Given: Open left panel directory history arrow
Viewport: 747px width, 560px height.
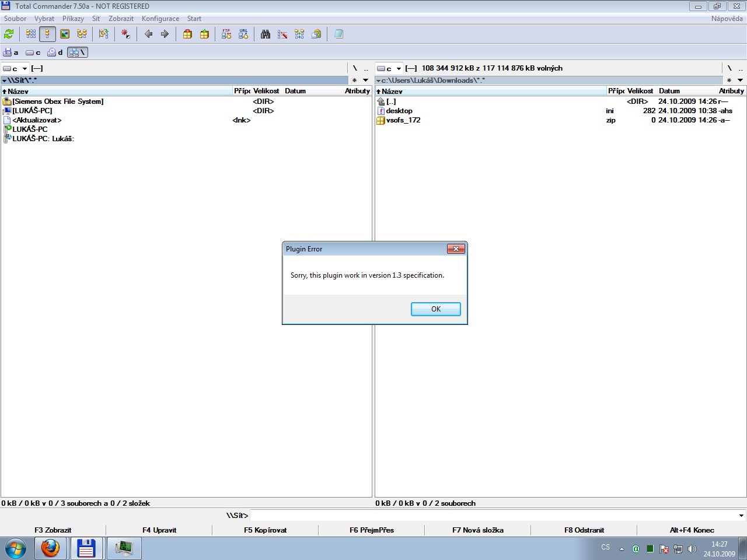Looking at the screenshot, I should coord(366,80).
